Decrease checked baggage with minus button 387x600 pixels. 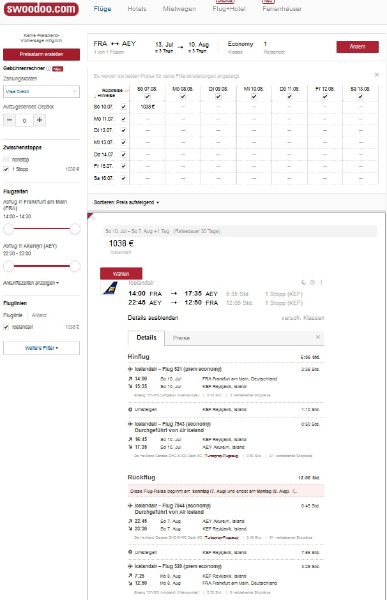tap(10, 120)
